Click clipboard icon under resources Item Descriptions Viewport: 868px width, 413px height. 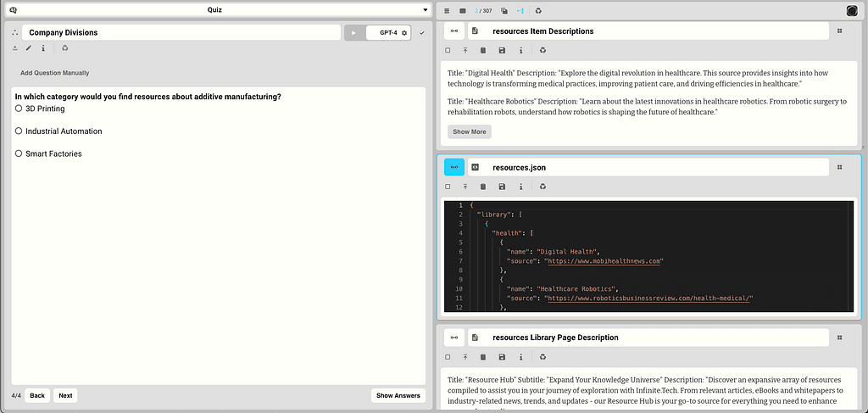(x=482, y=50)
